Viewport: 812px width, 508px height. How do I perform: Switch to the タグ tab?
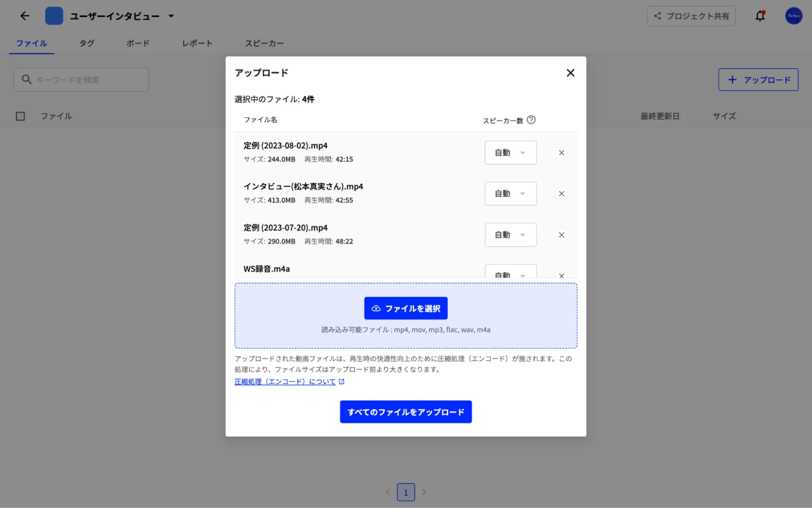[x=87, y=43]
